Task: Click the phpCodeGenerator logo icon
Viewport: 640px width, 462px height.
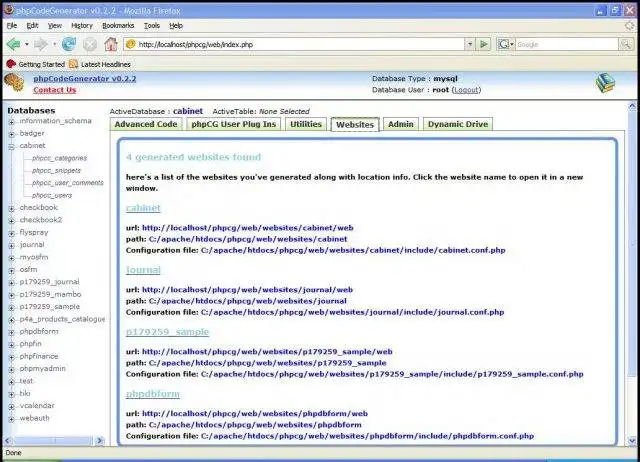Action: coord(15,82)
